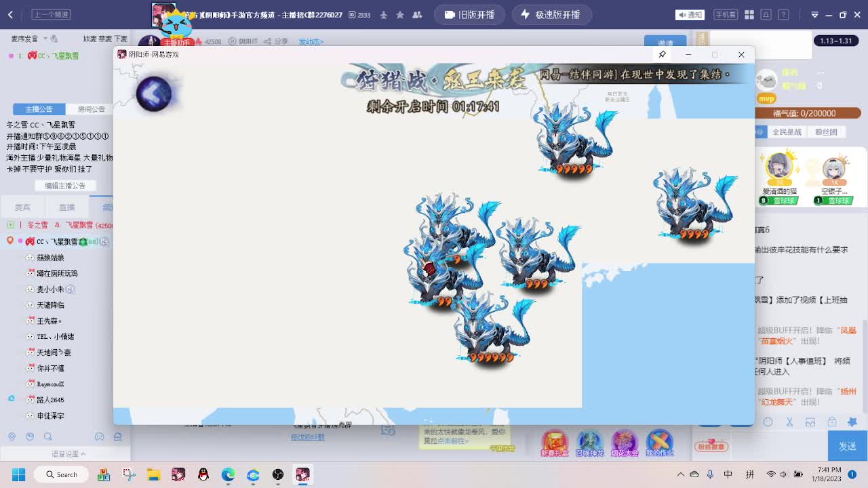
Task: Click the 召唤神龙 summon dragon icon
Action: coord(589,442)
